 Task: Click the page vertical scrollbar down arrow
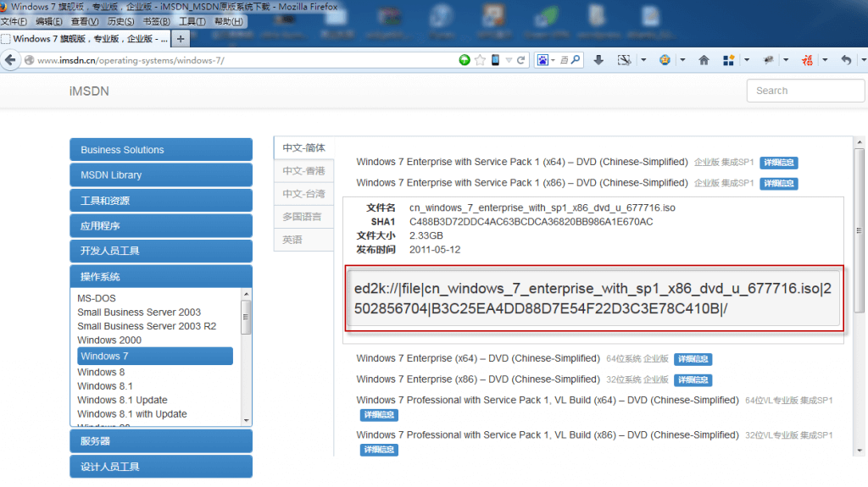(x=859, y=449)
